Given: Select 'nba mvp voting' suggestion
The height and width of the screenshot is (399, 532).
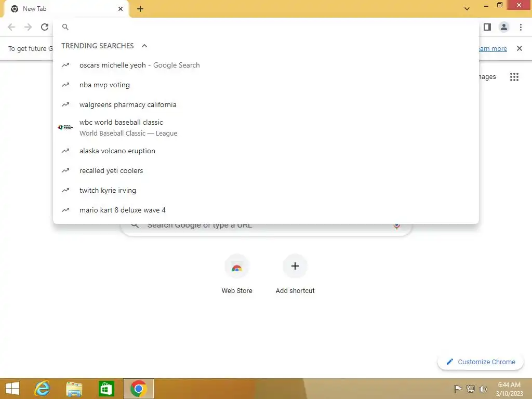Looking at the screenshot, I should click(x=266, y=85).
